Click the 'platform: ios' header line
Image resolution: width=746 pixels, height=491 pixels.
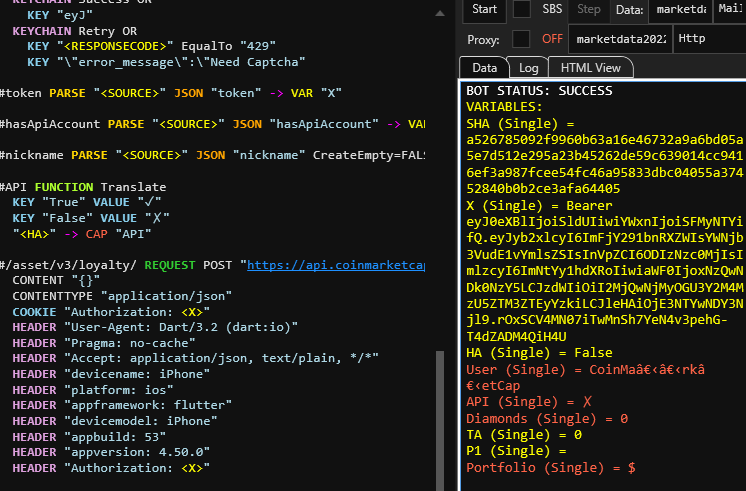(x=93, y=390)
